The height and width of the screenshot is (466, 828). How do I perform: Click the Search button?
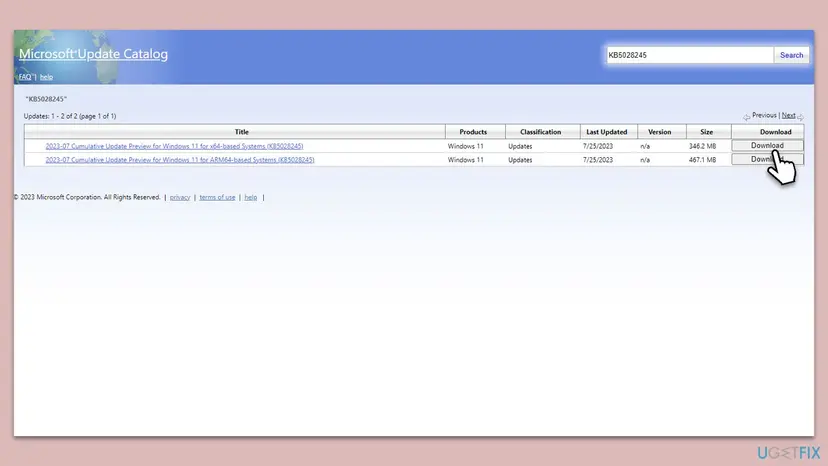791,55
